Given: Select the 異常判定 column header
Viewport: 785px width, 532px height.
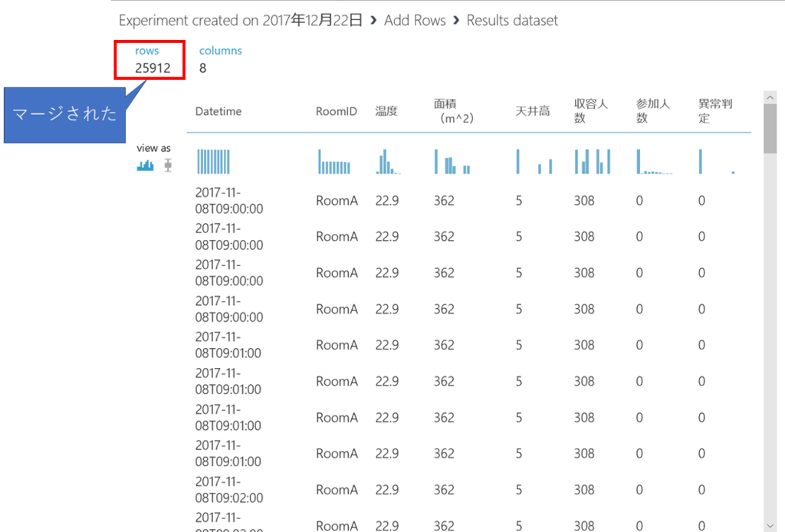Looking at the screenshot, I should coord(715,111).
